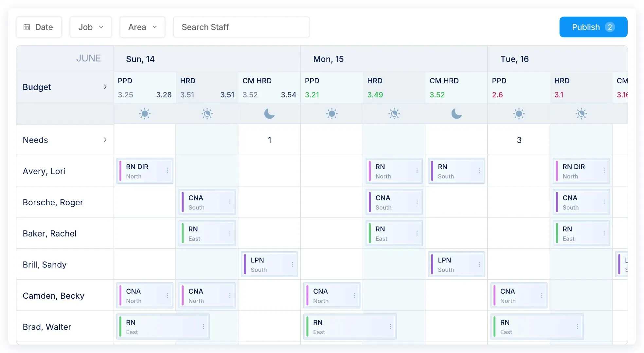Click the moon icon under Monday's CM HRD column

point(456,114)
